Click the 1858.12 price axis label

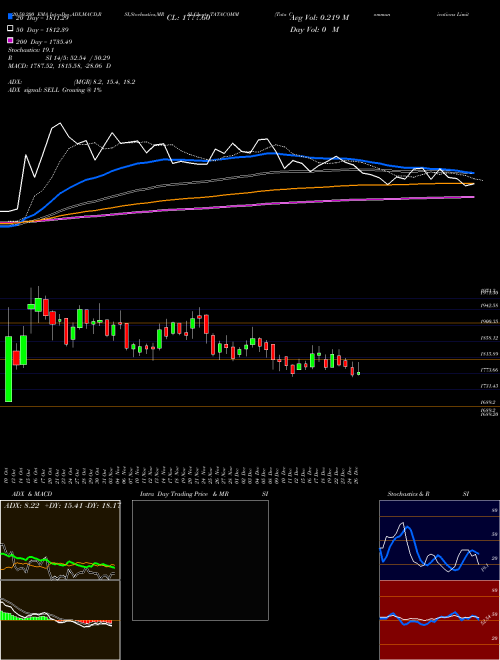click(489, 338)
